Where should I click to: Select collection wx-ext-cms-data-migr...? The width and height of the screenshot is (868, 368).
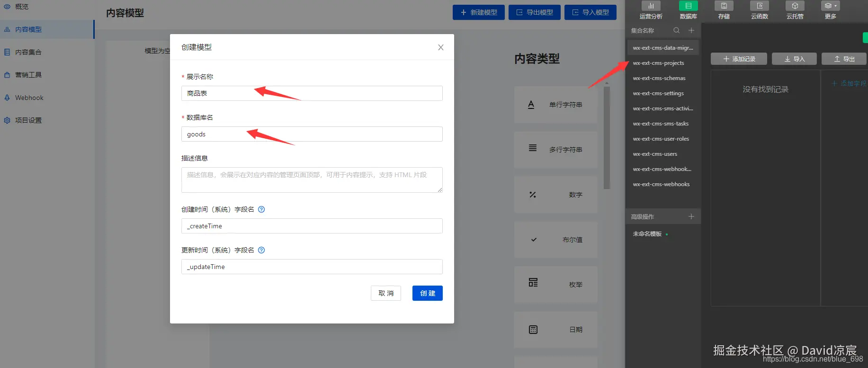click(x=663, y=48)
